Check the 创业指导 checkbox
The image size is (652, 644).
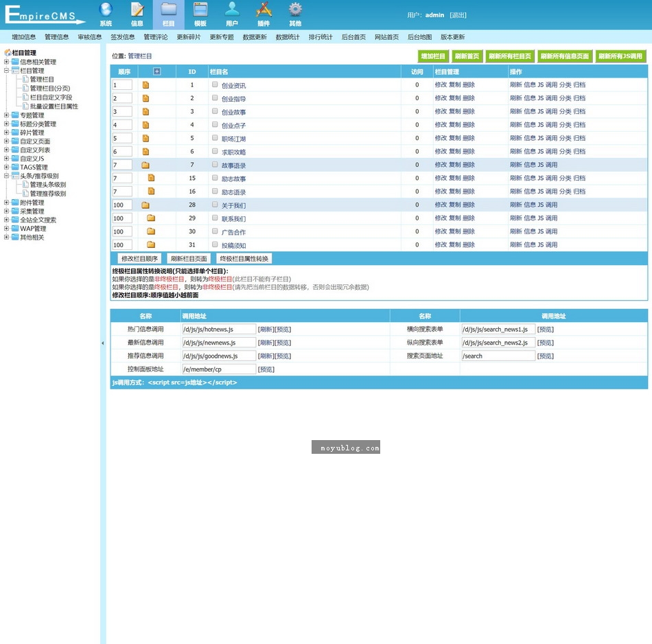point(215,97)
